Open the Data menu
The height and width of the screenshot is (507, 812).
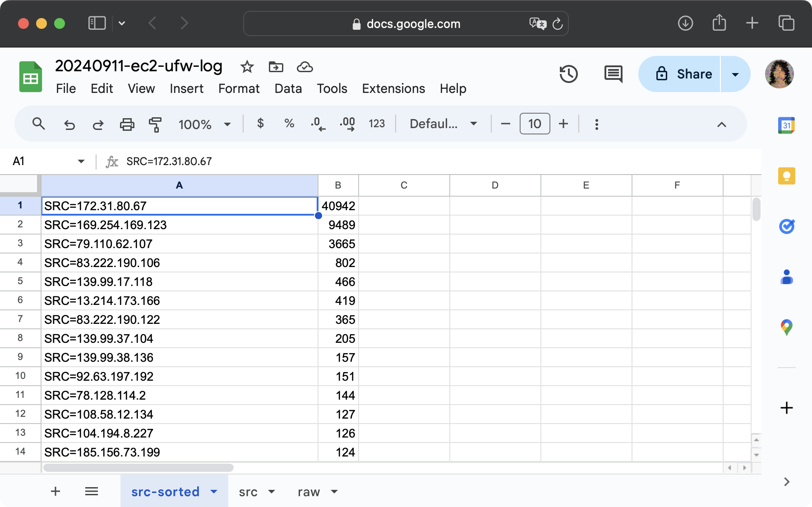click(x=288, y=88)
